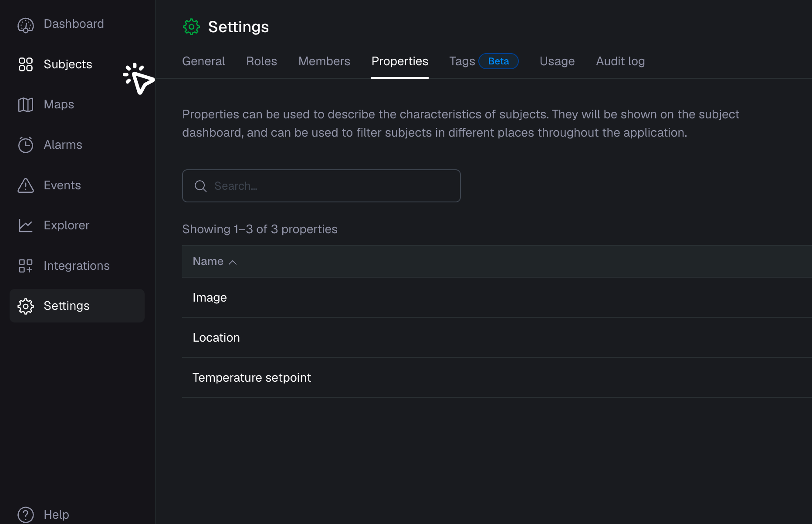Click the Events warning triangle icon
812x524 pixels.
(26, 185)
